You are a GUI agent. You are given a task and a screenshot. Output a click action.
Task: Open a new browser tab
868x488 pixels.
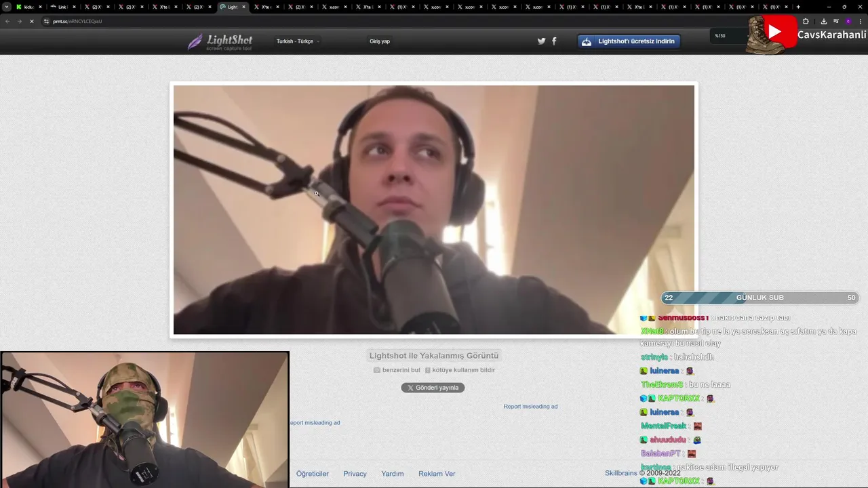(x=798, y=7)
